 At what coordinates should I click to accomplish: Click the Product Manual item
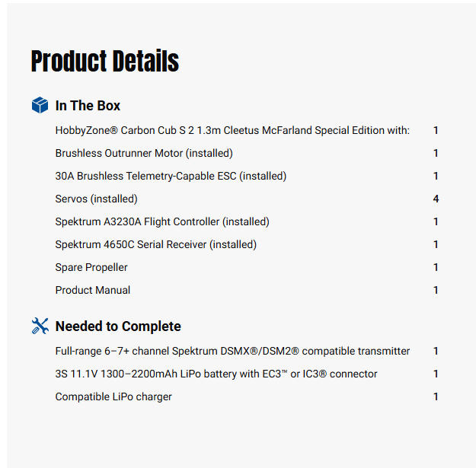[92, 290]
